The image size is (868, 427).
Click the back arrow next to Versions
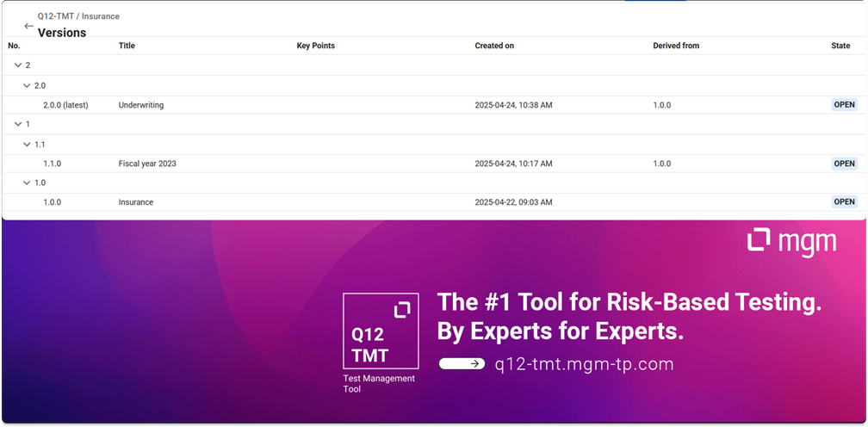pos(28,26)
